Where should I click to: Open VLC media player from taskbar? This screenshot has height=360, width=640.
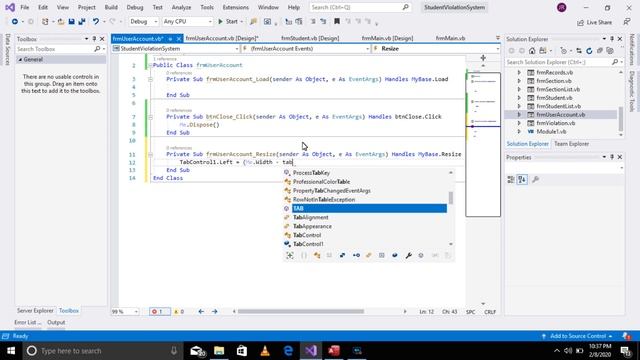click(265, 351)
